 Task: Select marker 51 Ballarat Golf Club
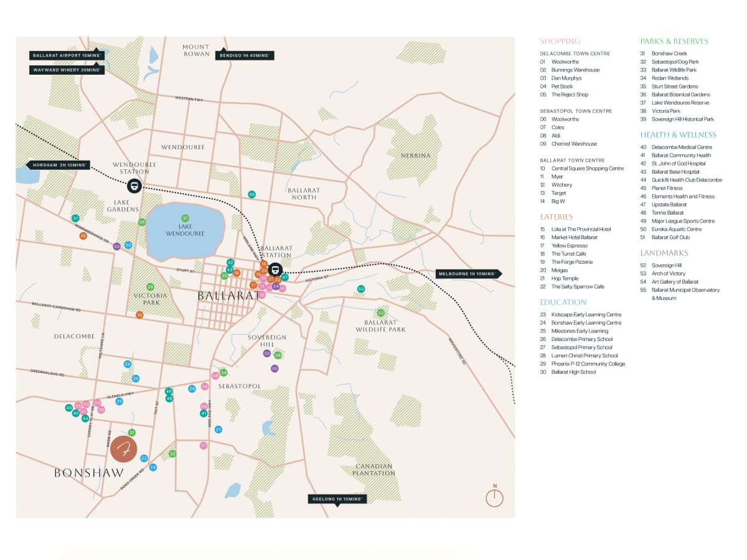click(x=75, y=218)
